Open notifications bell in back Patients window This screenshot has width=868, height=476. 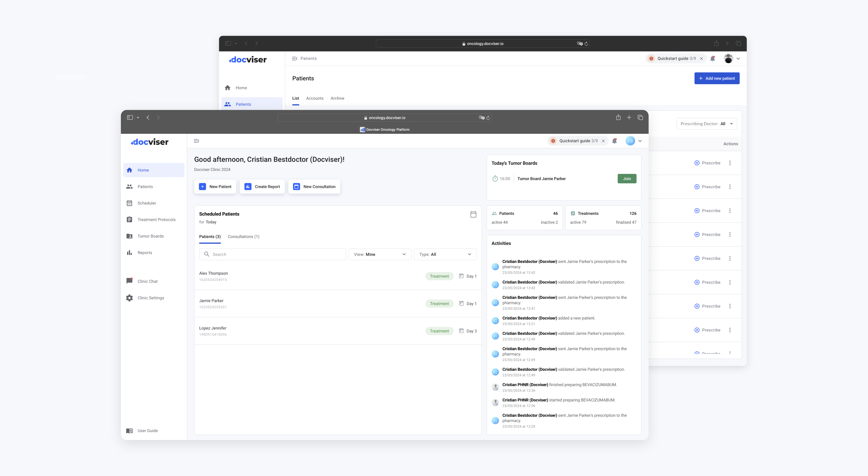click(x=713, y=58)
